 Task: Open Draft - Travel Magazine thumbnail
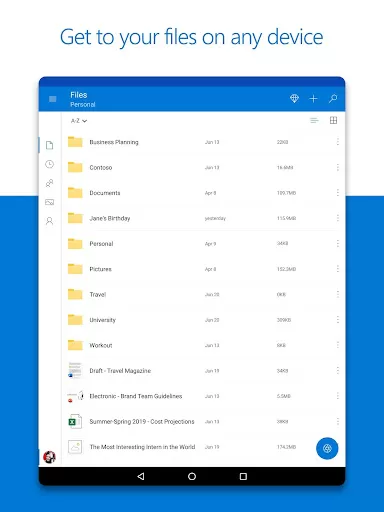coord(75,370)
